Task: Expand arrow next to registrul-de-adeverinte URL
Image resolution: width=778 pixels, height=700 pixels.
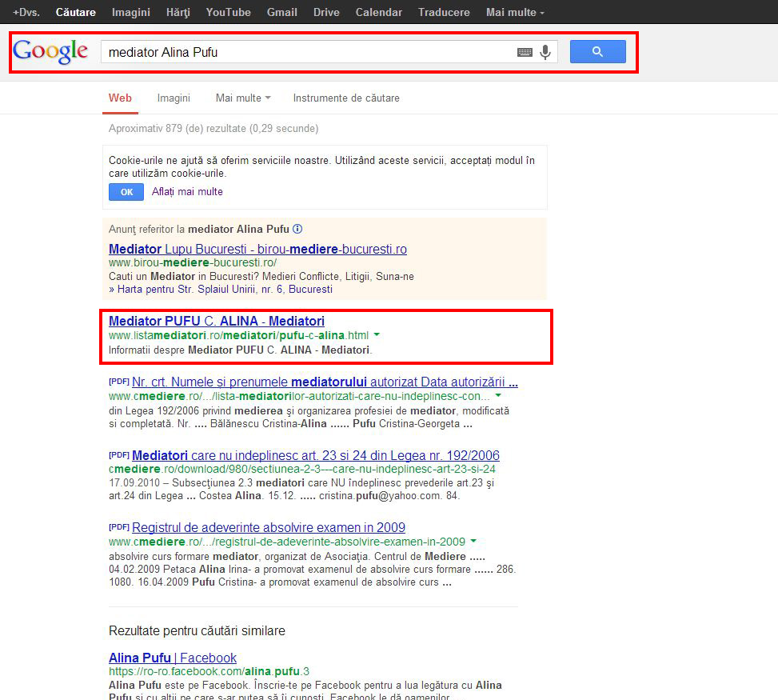Action: 473,541
